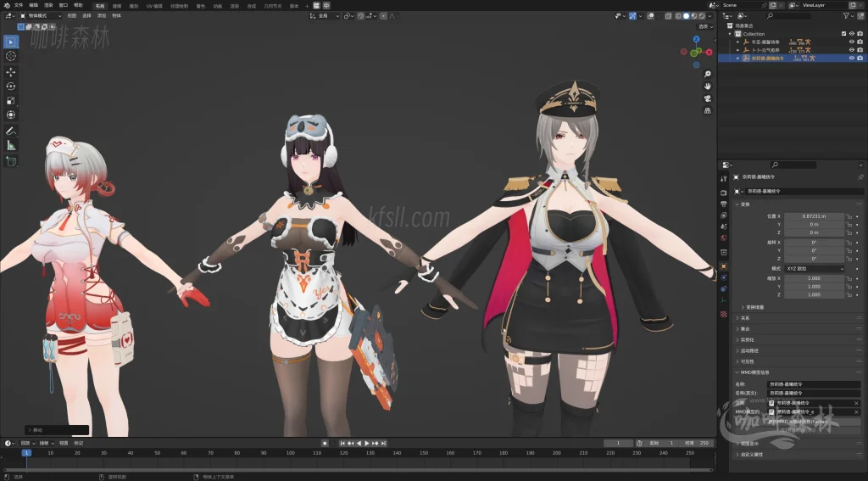Image resolution: width=868 pixels, height=481 pixels.
Task: Open the Output properties tab
Action: click(724, 204)
